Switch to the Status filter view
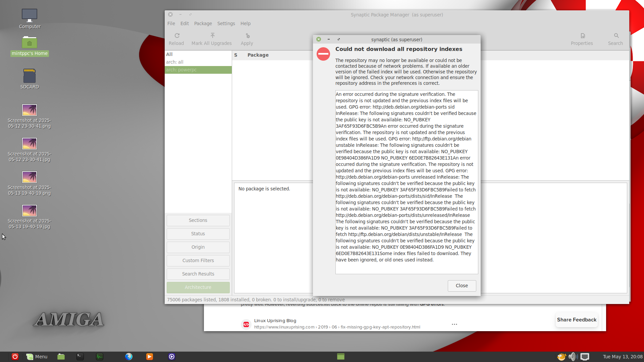This screenshot has height=362, width=644. coord(198,234)
